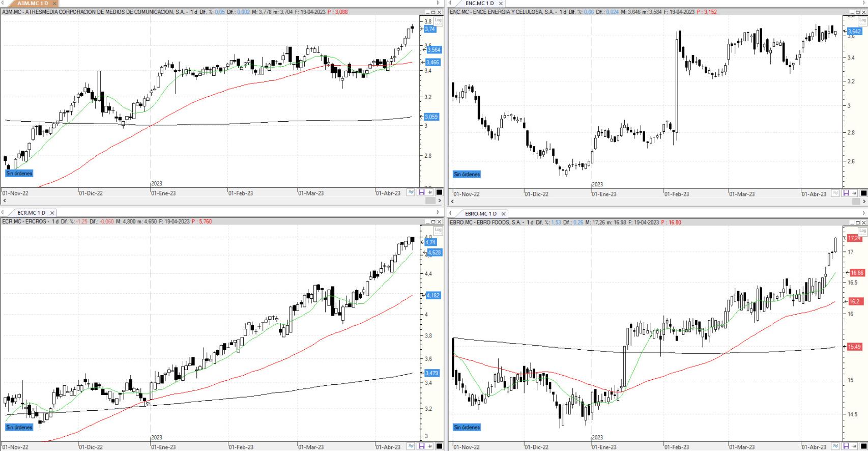Click tab scroll right arrow above A3M.MC
The height and width of the screenshot is (451, 868).
pyautogui.click(x=438, y=4)
